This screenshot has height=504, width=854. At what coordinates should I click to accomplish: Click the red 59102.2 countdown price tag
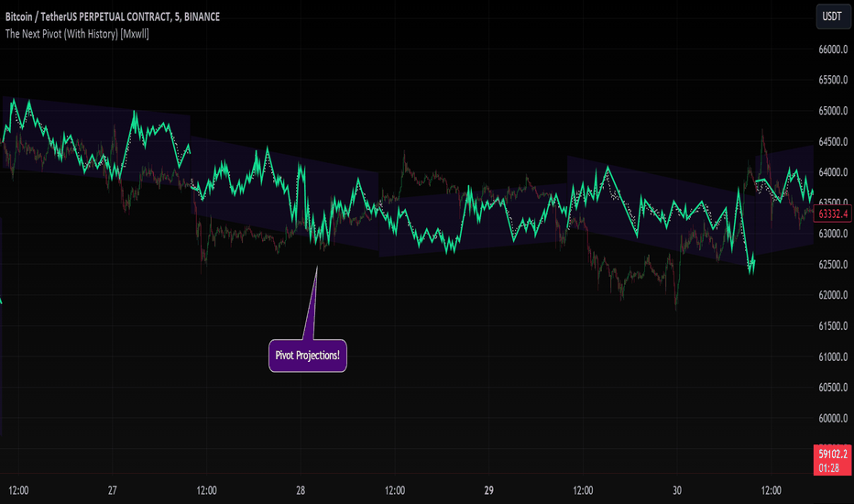tap(832, 460)
